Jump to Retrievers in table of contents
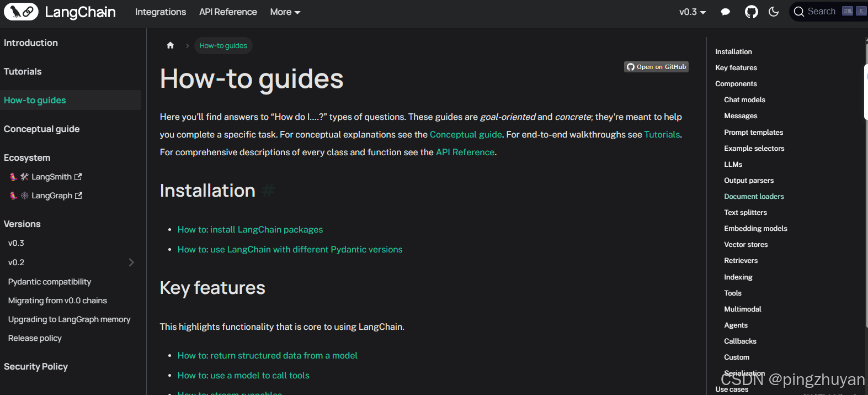Image resolution: width=868 pixels, height=395 pixels. tap(741, 260)
